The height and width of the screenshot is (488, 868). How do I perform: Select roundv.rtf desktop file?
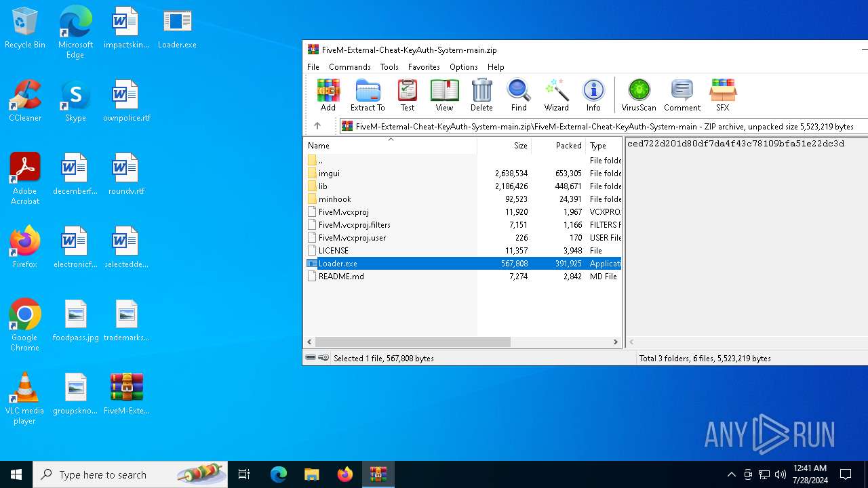127,174
